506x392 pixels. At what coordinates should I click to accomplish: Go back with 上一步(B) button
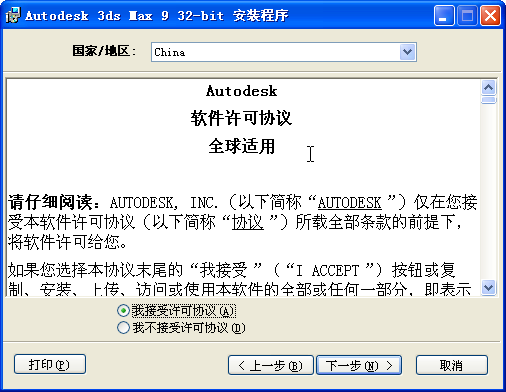tap(271, 365)
